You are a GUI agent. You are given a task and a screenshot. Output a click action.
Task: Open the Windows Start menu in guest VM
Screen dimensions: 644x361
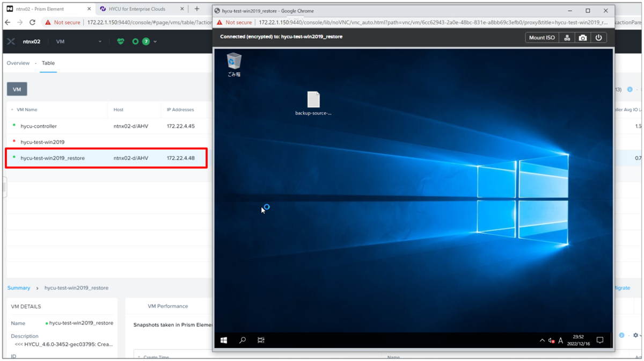(224, 340)
